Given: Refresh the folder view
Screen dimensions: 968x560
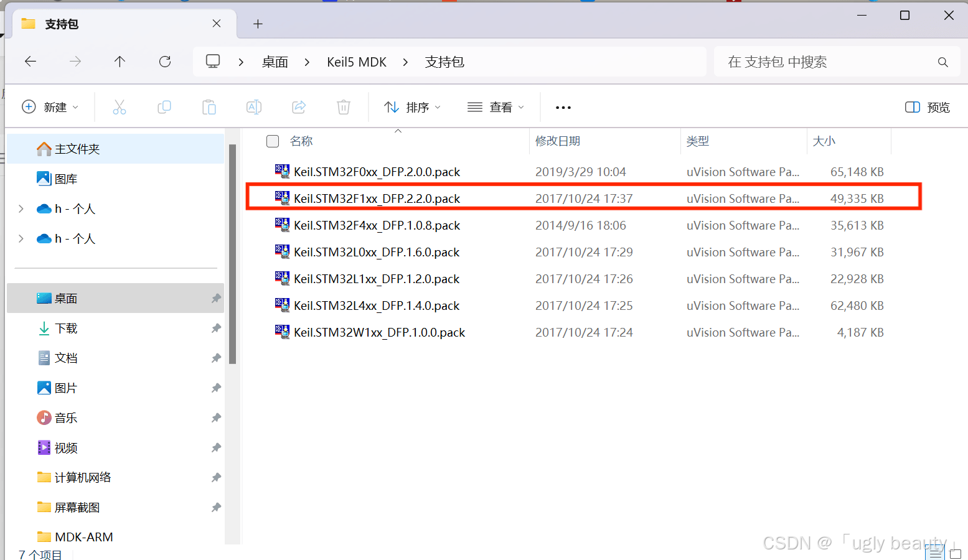Looking at the screenshot, I should point(165,61).
